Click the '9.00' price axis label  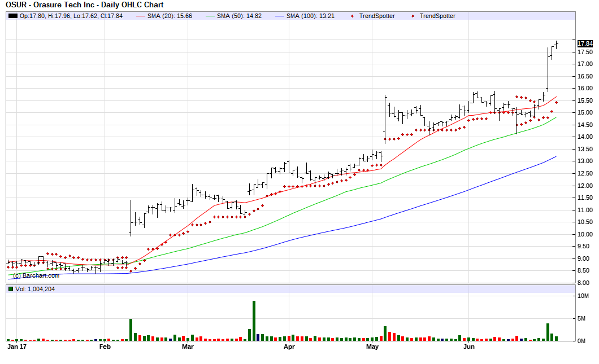[x=585, y=258]
